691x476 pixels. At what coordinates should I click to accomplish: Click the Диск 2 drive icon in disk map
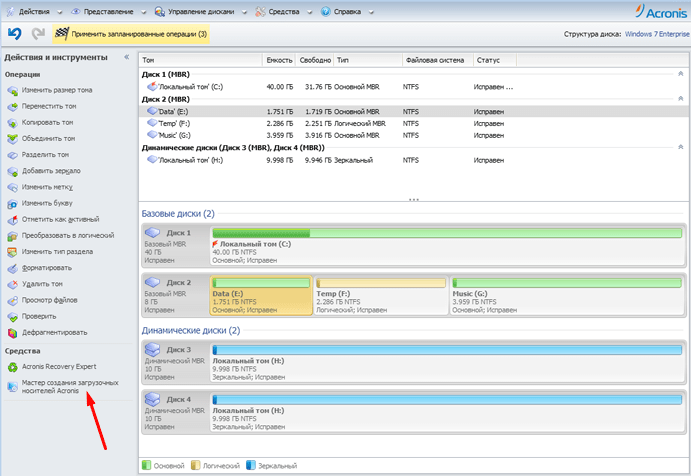(152, 282)
